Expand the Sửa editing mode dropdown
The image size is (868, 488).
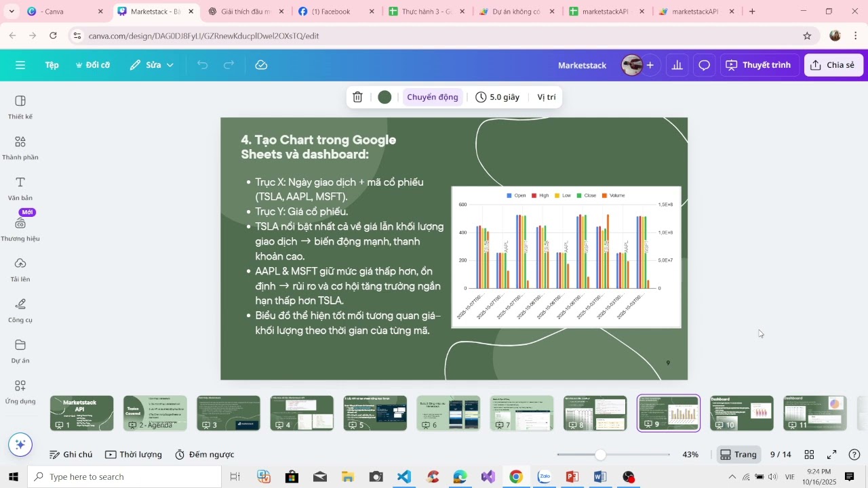click(152, 65)
